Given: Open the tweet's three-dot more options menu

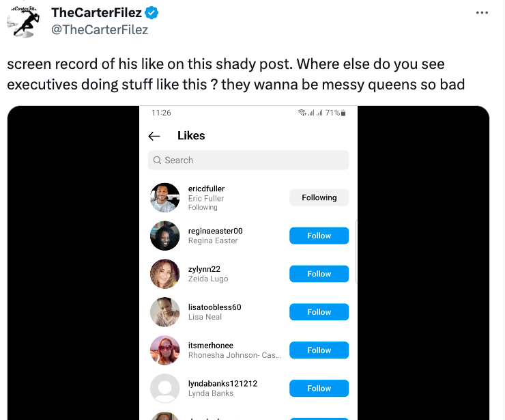Looking at the screenshot, I should coord(482,12).
